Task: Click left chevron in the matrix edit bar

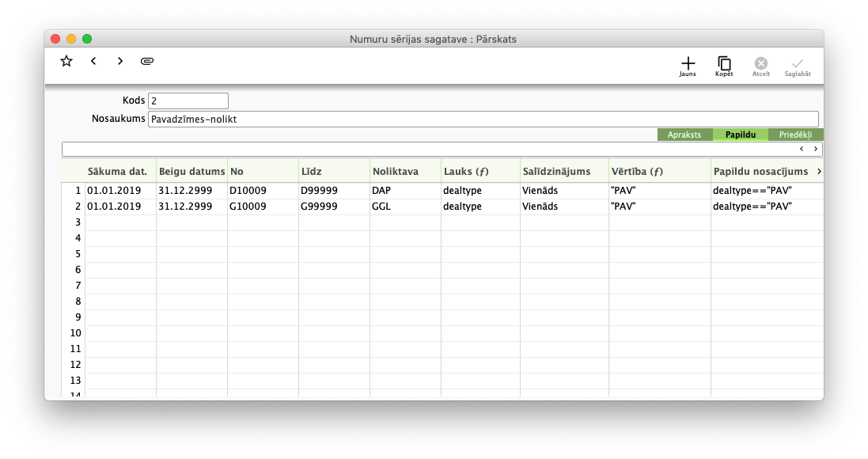Action: (x=801, y=149)
